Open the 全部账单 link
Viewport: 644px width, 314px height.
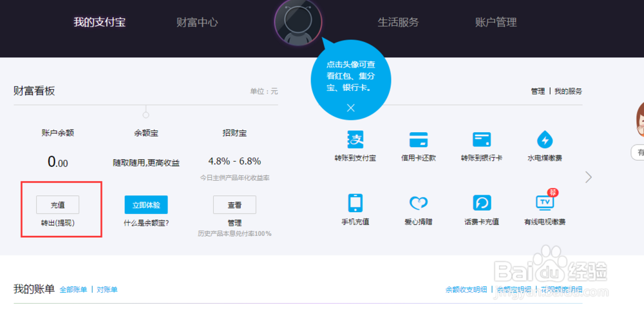[73, 289]
